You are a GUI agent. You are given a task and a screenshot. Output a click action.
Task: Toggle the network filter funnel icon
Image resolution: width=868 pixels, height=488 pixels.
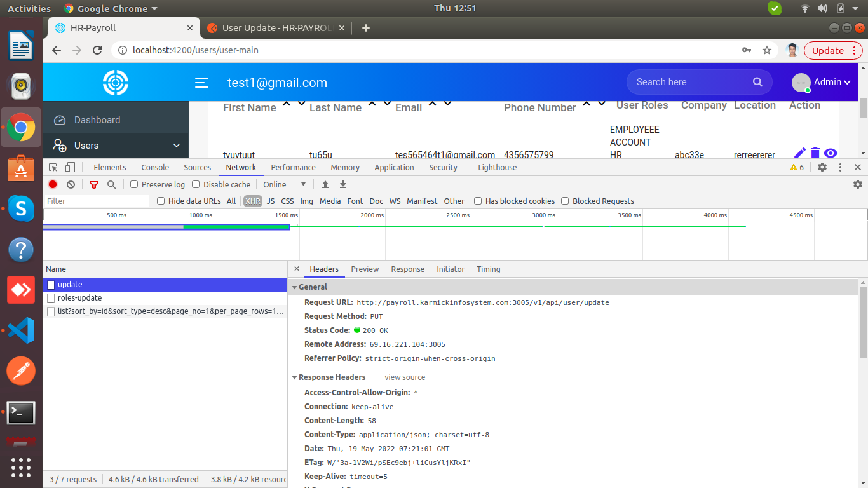tap(94, 184)
